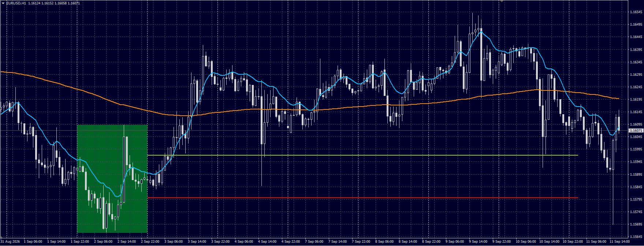Click the 2 Sep 14:00 time label
The width and height of the screenshot is (644, 246).
[127, 242]
